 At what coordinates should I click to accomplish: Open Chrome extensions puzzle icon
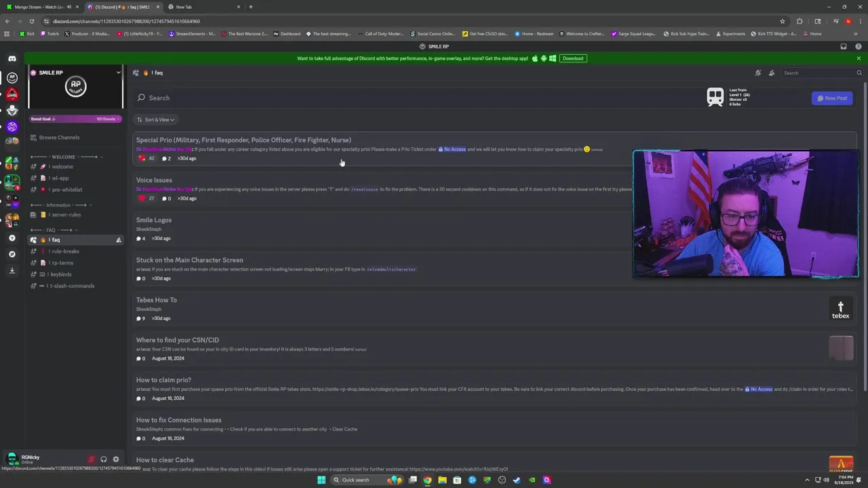pyautogui.click(x=800, y=21)
